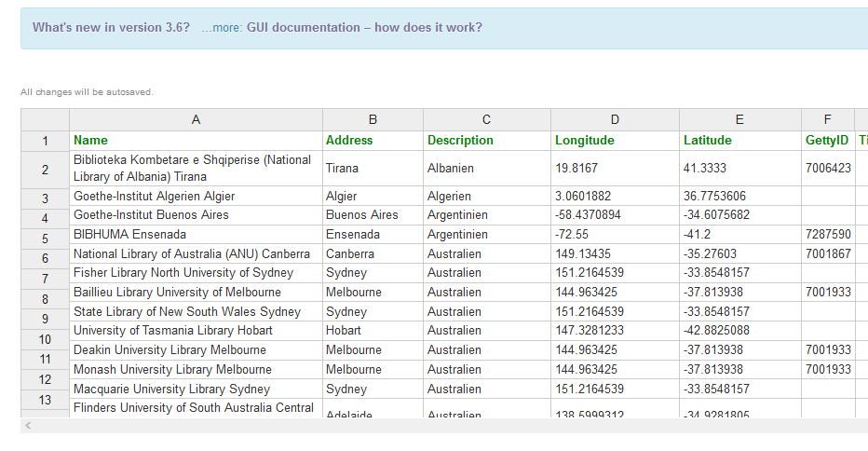Select column C header
The width and height of the screenshot is (868, 451).
[x=486, y=119]
